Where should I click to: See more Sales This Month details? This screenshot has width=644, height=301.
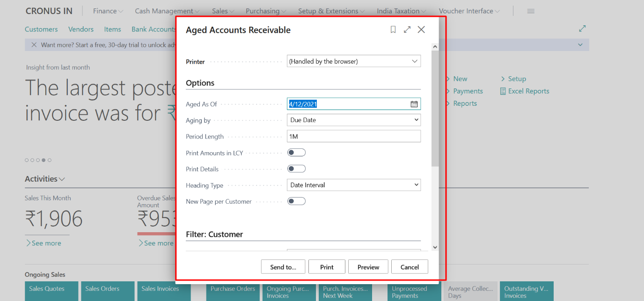(44, 242)
